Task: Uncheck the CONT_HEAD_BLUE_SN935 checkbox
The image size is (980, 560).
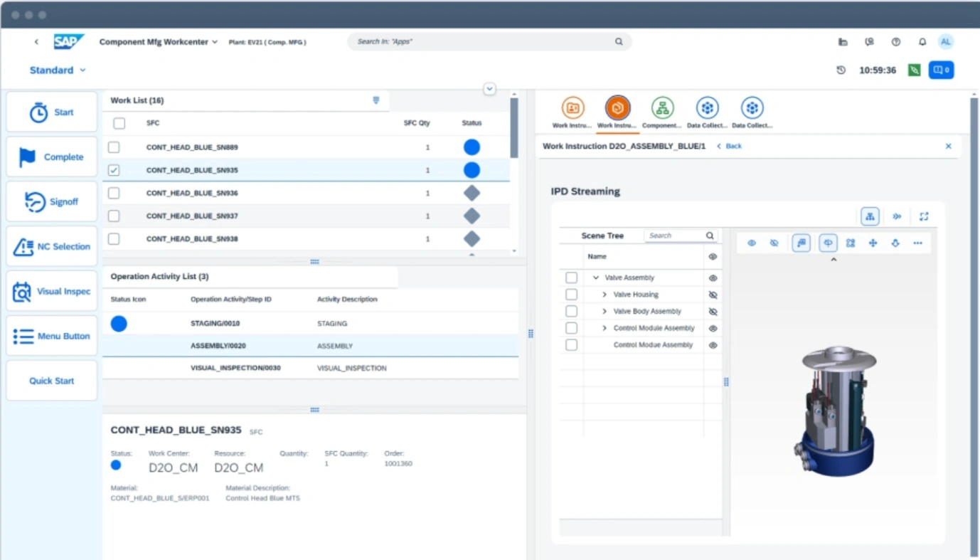Action: tap(114, 171)
